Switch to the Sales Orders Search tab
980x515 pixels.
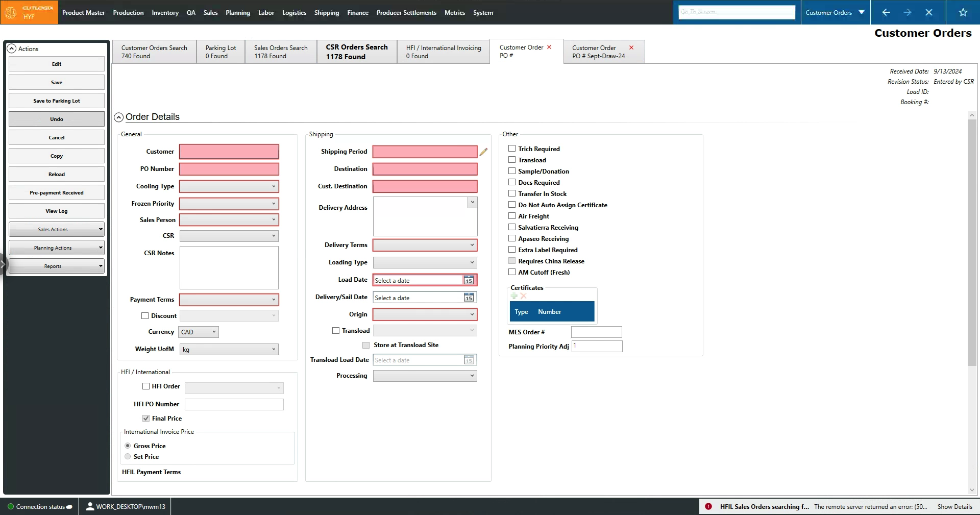[281, 52]
